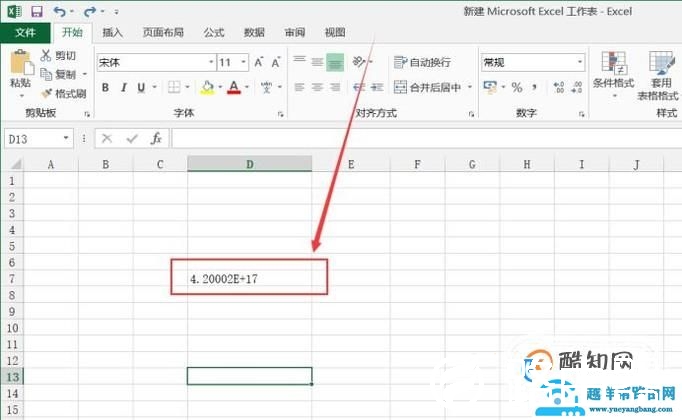Apply the accounting number format

tap(490, 87)
